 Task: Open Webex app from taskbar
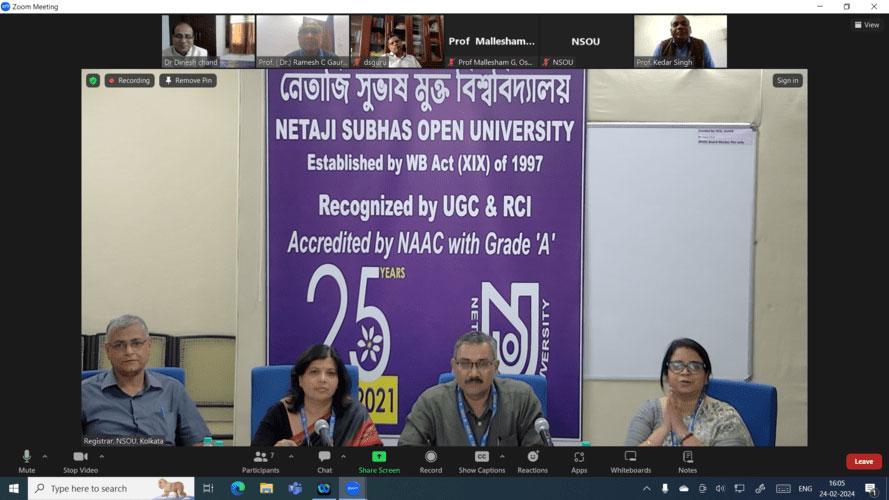324,488
